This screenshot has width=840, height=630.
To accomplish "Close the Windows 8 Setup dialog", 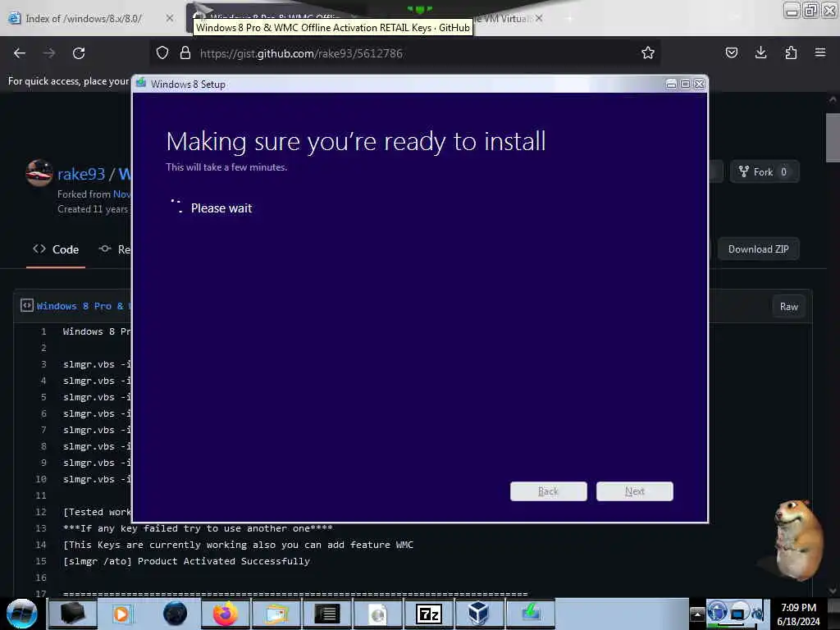I will click(x=699, y=84).
